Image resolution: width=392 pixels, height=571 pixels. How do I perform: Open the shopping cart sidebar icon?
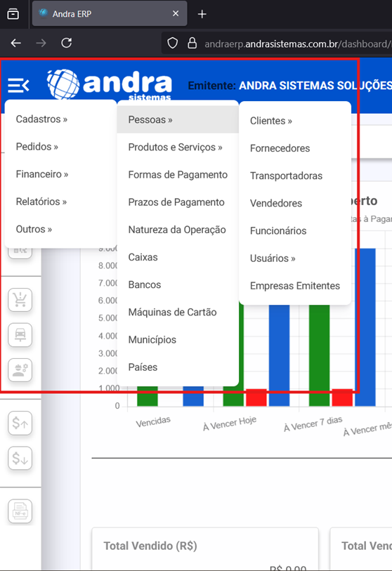coord(20,300)
